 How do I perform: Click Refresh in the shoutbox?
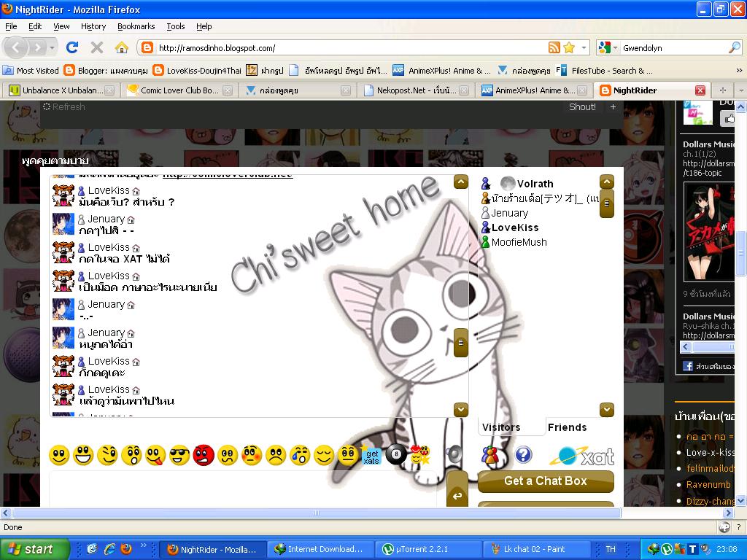[64, 107]
